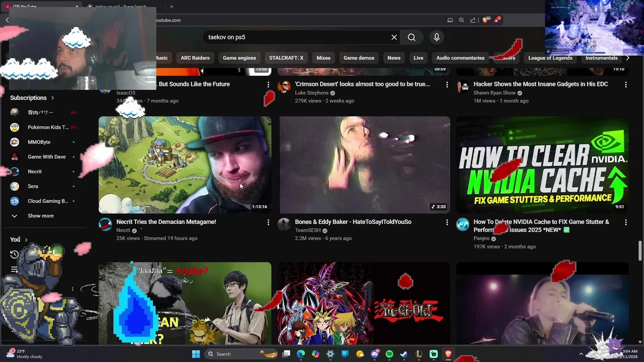
Task: Play the Yu-Gi-Oh video thumbnail
Action: click(x=364, y=303)
